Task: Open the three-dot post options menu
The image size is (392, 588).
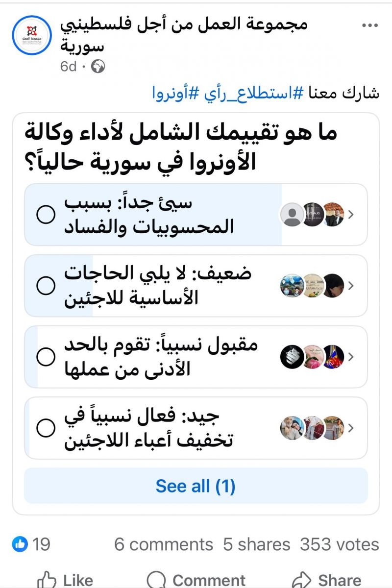Action: point(369,25)
